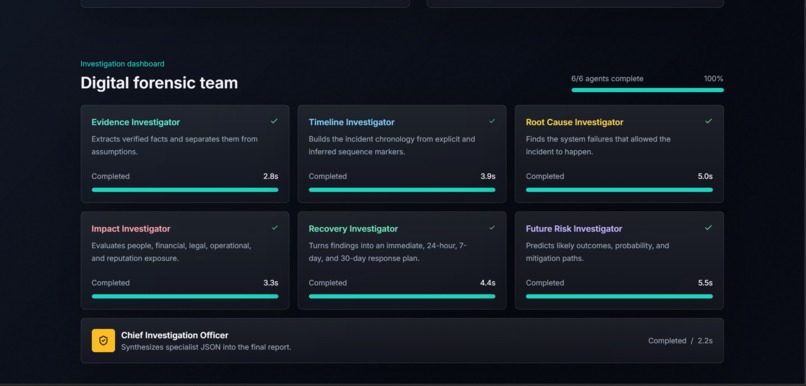Open the Recovery Investigator card title
806x386 pixels.
point(353,229)
